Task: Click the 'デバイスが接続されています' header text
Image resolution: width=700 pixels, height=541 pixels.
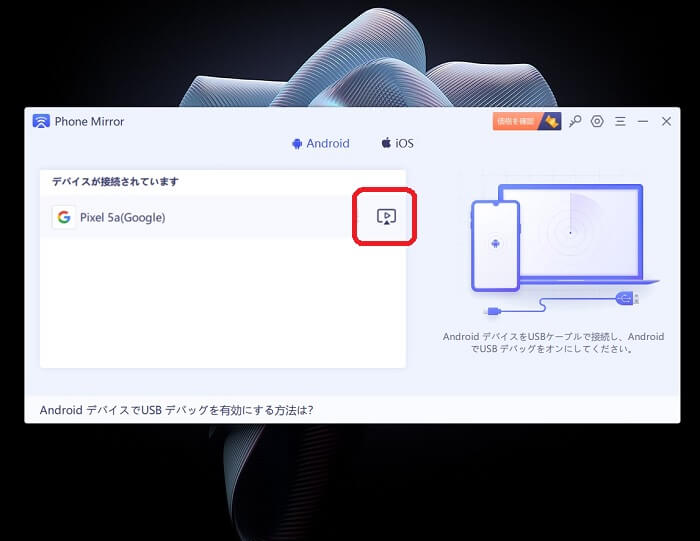Action: point(115,182)
